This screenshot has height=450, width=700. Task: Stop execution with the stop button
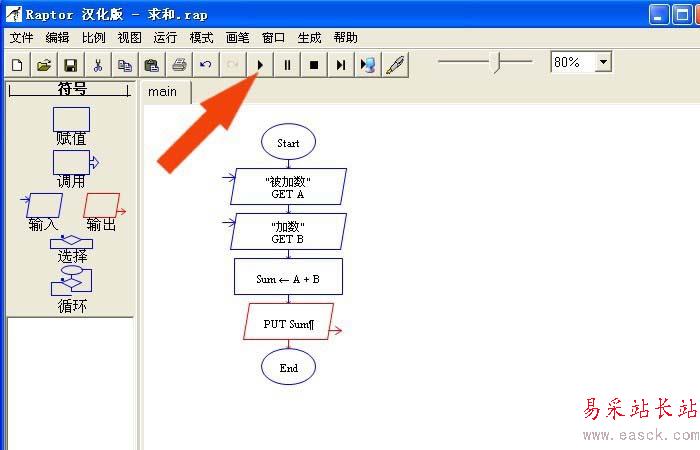(x=314, y=65)
